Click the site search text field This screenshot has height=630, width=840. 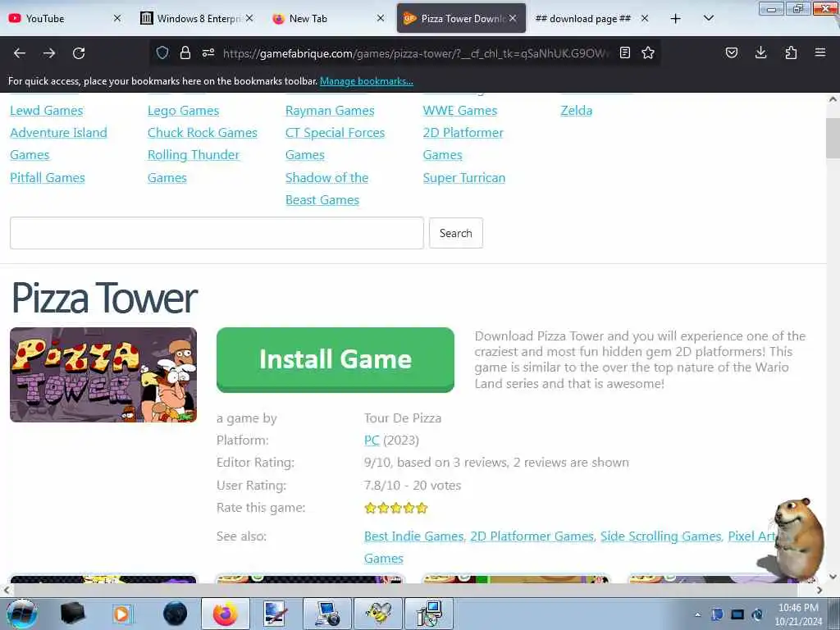pos(217,233)
